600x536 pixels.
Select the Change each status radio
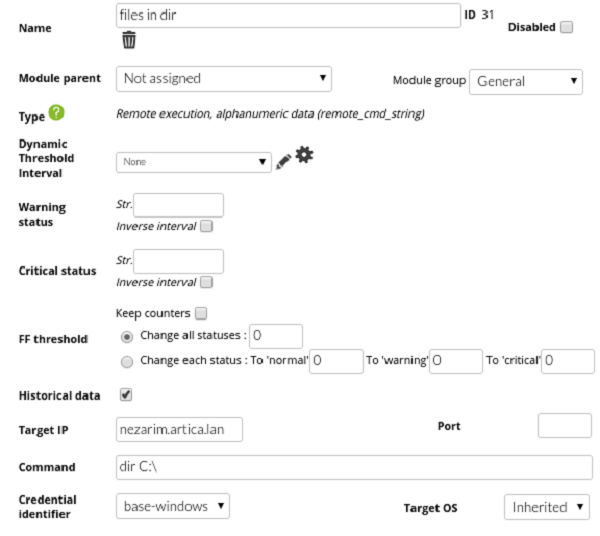tap(125, 360)
